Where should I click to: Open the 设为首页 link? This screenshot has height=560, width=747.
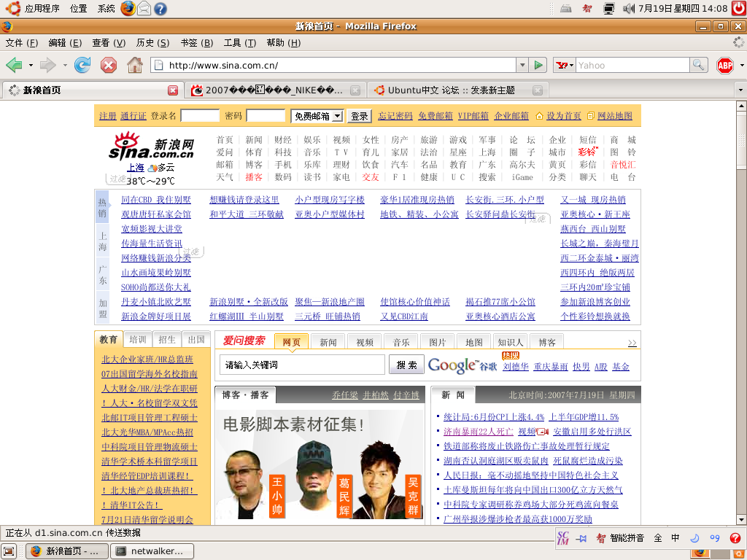(x=564, y=116)
